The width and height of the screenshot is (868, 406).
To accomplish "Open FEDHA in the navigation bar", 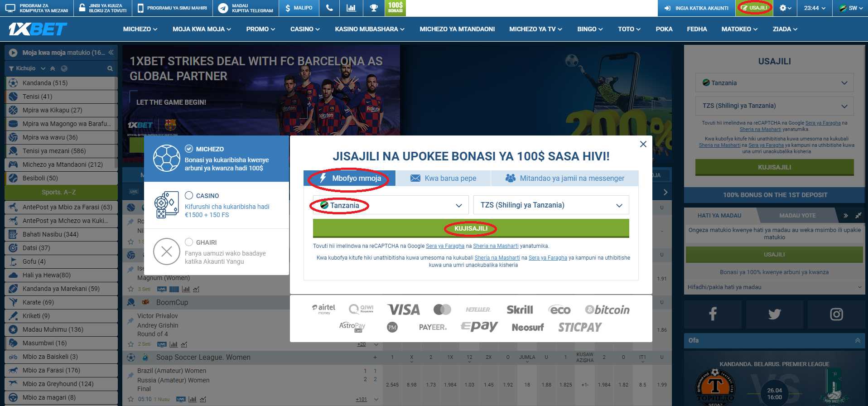I will coord(697,29).
